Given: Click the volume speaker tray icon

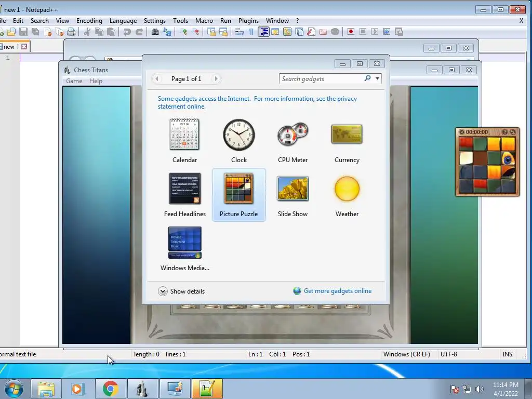Looking at the screenshot, I should coord(480,389).
